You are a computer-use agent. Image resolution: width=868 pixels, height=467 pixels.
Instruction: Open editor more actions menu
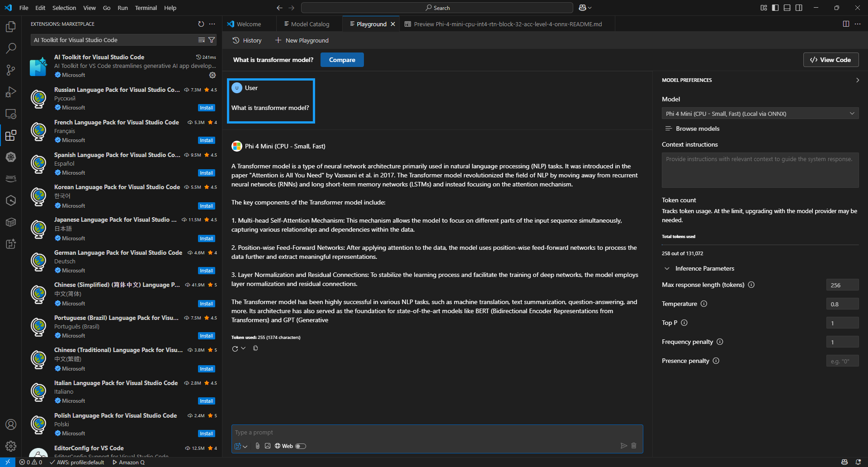tap(858, 24)
